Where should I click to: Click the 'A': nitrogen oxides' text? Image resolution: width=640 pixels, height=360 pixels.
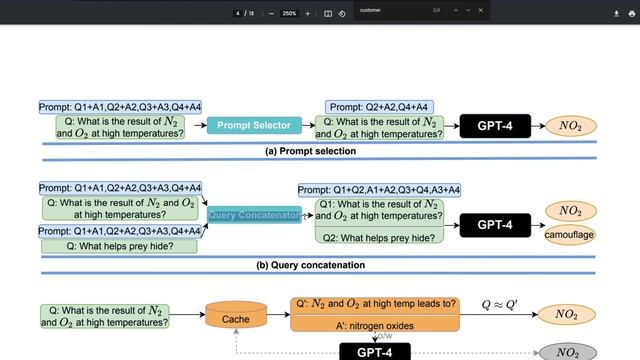click(x=375, y=326)
